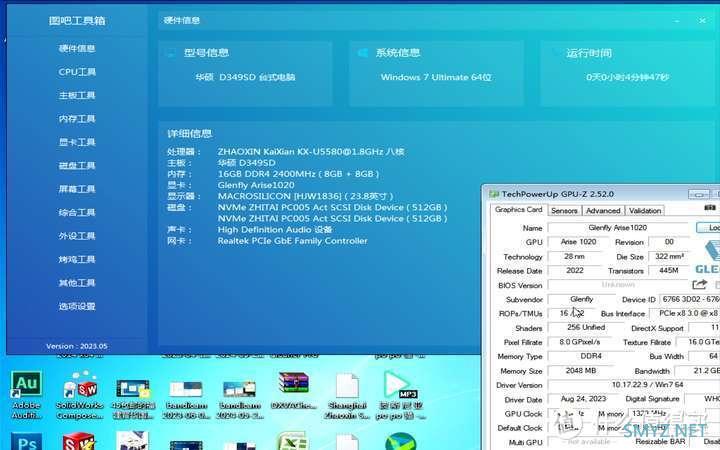Image resolution: width=720 pixels, height=450 pixels.
Task: Open 外设工具 in the sidebar
Action: click(77, 236)
